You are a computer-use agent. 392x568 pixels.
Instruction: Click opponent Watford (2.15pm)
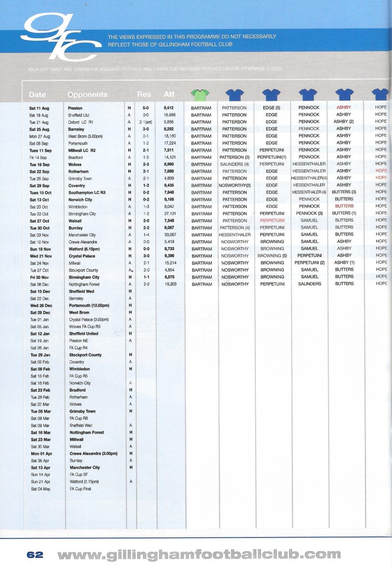pyautogui.click(x=84, y=482)
